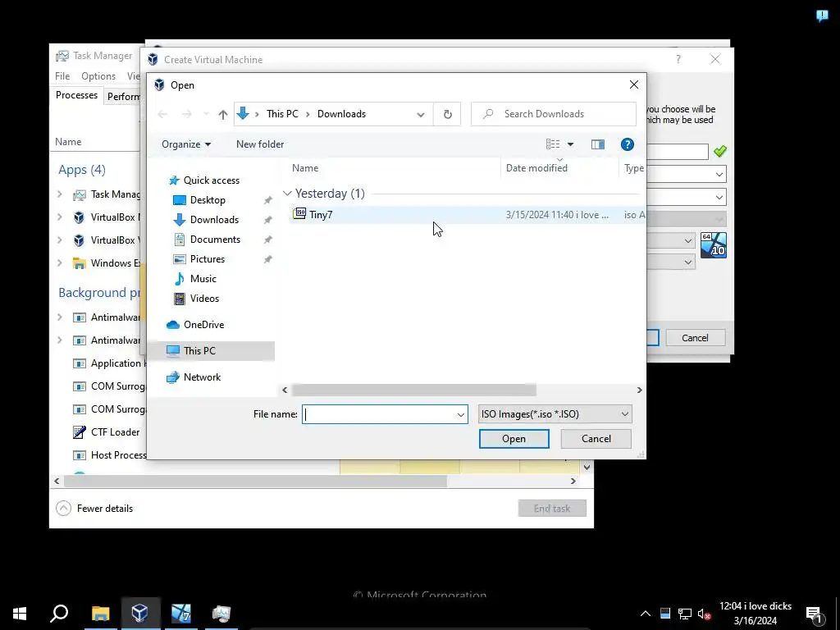Click the Up one level arrow
The height and width of the screenshot is (630, 840).
(223, 114)
